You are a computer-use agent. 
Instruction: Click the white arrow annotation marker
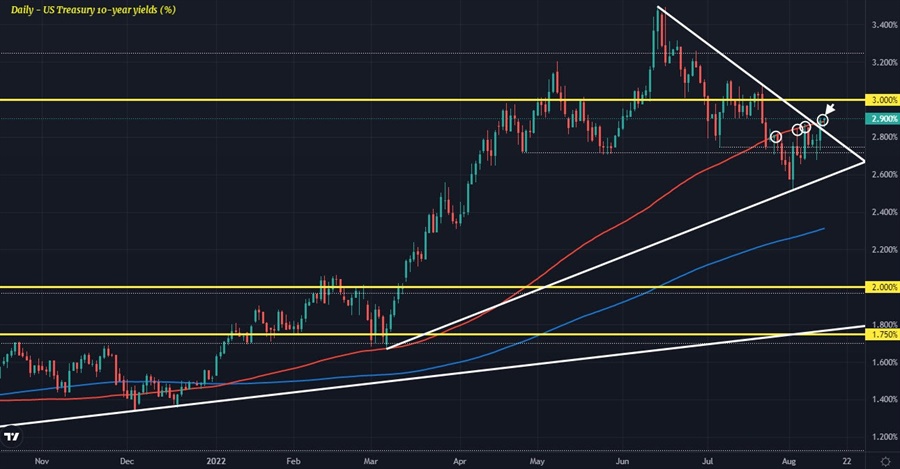click(829, 107)
